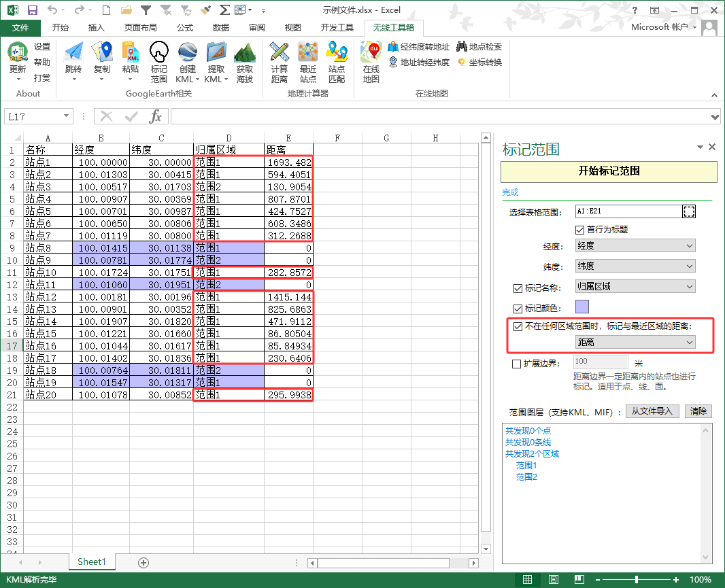Toggle 标记名称 checkbox
Screen dimensions: 725x588
[518, 288]
